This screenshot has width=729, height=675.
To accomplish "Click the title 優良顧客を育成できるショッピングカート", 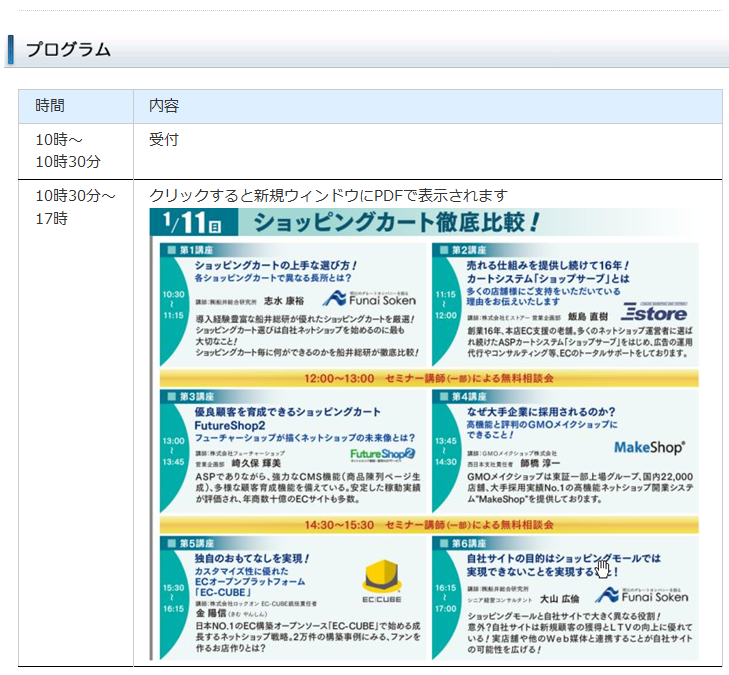I will tap(287, 412).
